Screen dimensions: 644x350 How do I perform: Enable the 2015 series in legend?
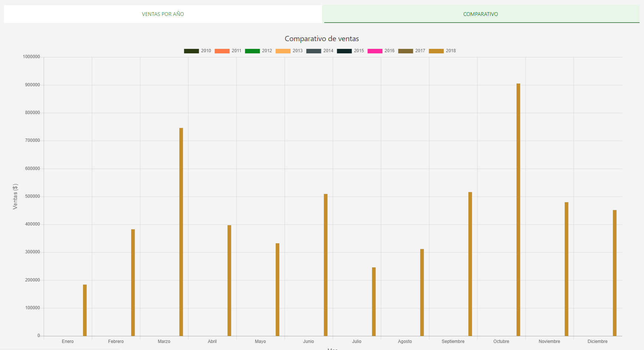click(x=351, y=51)
